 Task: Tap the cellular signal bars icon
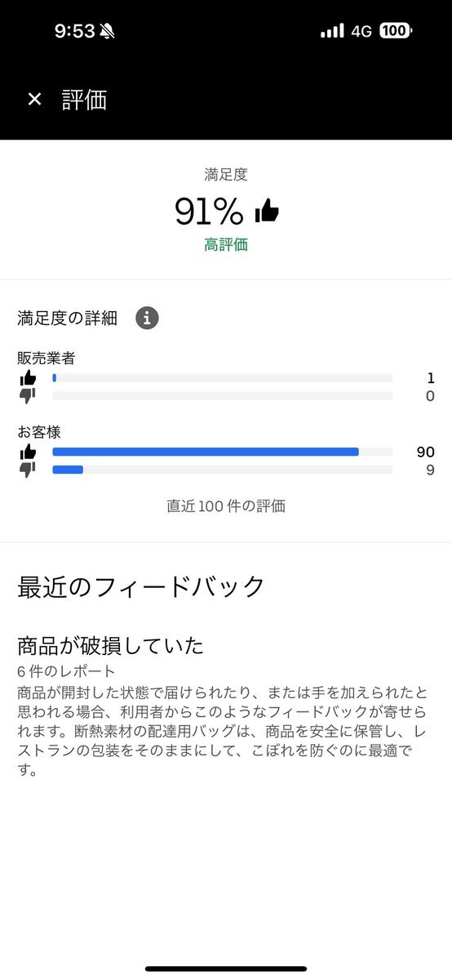332,31
